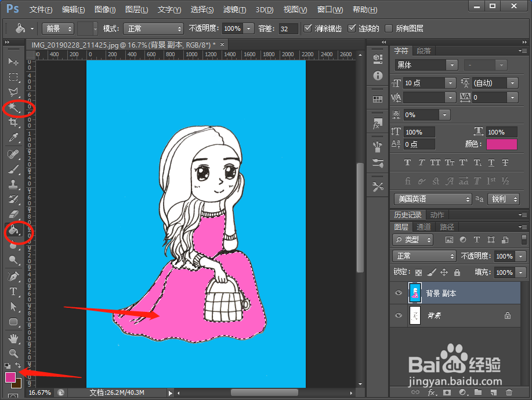This screenshot has width=532, height=400.
Task: Click the pink foreground color swatch
Action: coord(10,377)
